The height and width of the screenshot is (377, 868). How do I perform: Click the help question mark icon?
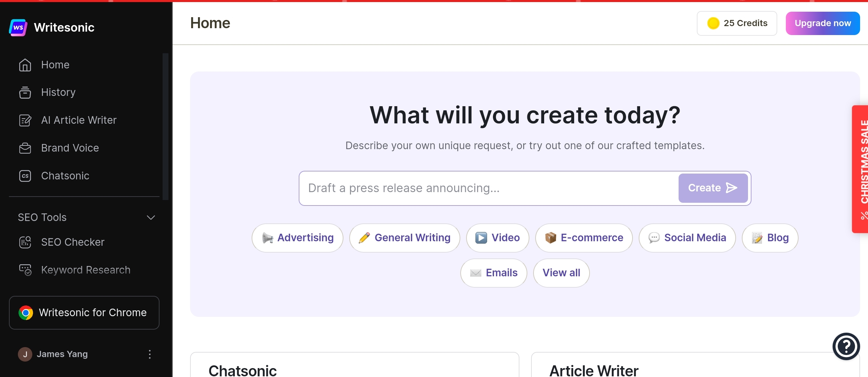tap(846, 346)
